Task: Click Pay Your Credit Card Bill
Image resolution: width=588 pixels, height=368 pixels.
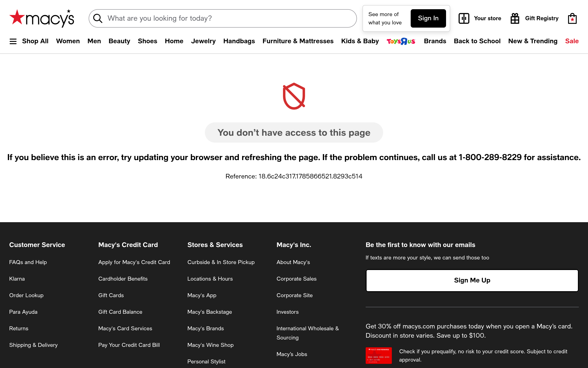Action: (x=129, y=345)
